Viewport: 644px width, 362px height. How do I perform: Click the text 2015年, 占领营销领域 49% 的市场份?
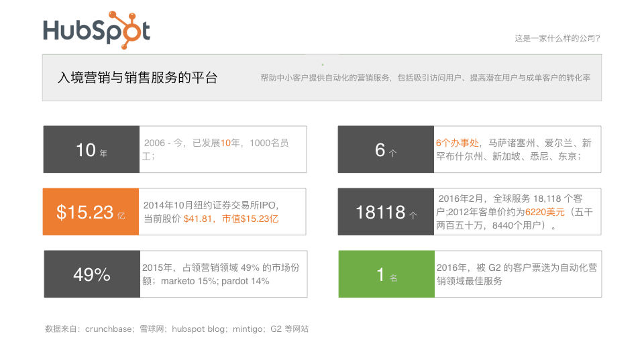221,267
